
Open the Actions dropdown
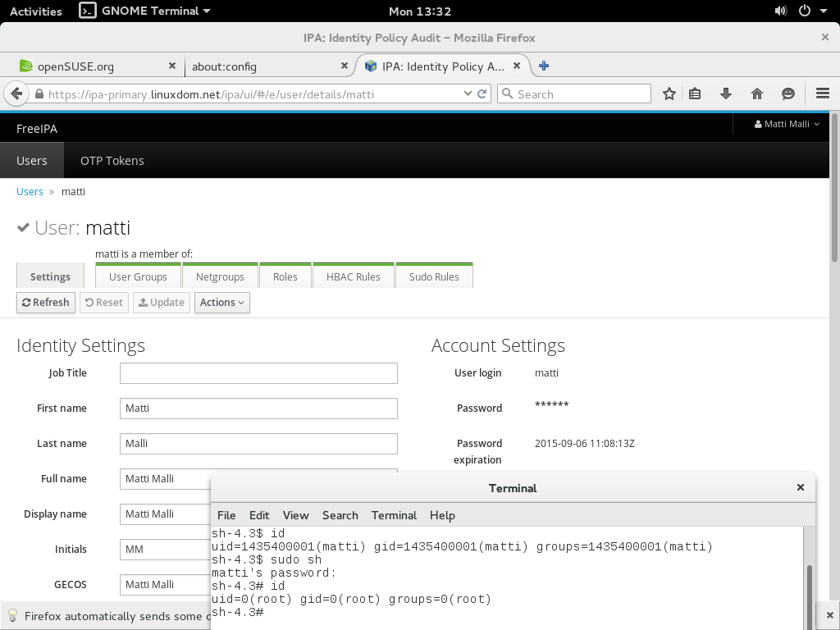(221, 302)
